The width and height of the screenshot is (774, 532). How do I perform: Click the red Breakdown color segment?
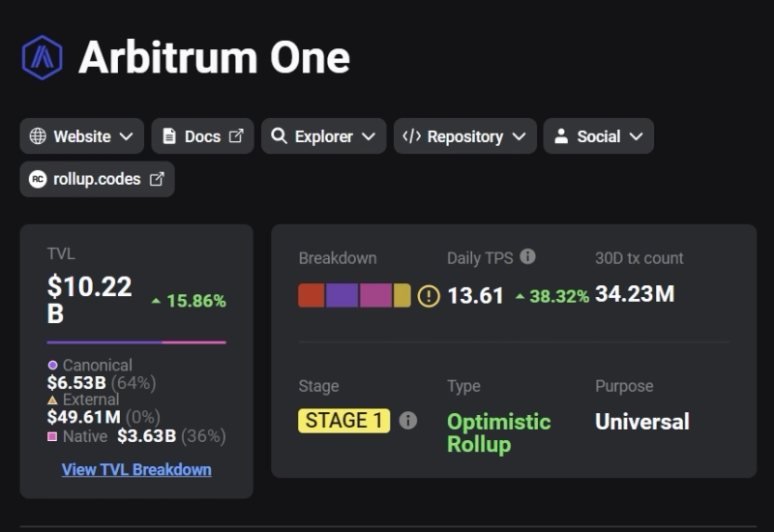(x=311, y=295)
